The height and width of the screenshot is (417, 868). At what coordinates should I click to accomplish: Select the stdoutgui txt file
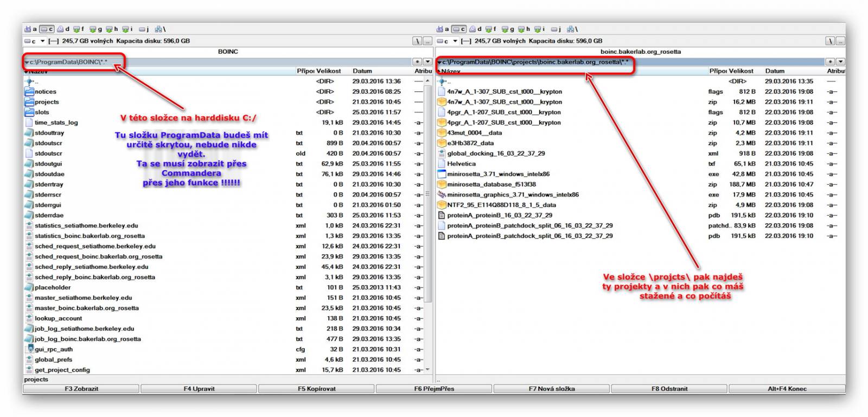click(48, 164)
